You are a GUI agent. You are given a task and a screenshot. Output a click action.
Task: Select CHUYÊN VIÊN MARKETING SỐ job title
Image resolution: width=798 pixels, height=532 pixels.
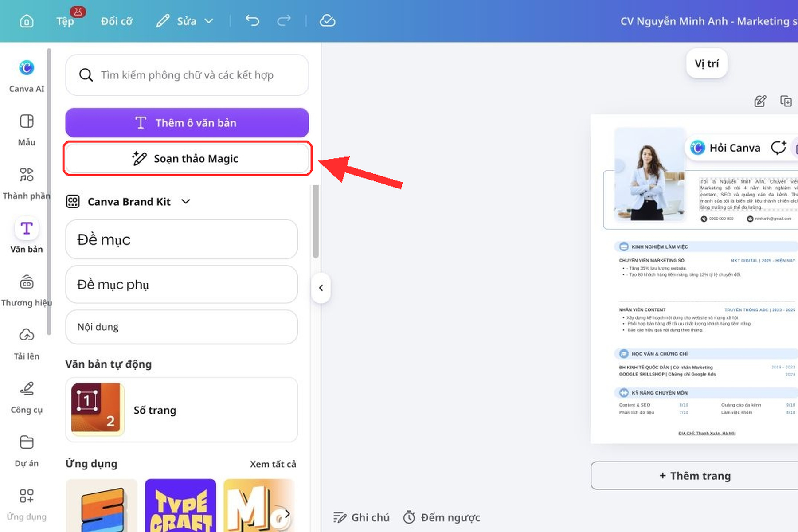click(651, 260)
